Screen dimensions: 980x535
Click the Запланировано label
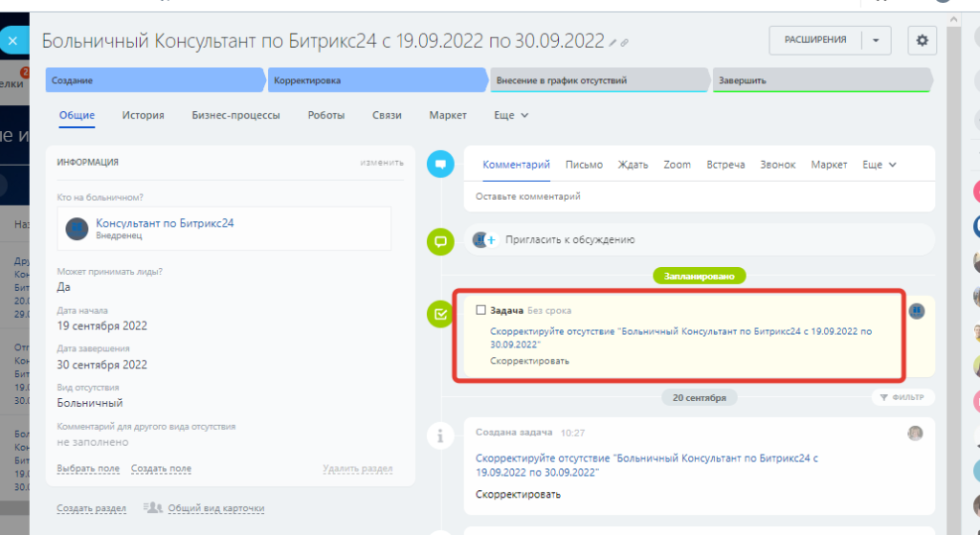[x=700, y=277]
